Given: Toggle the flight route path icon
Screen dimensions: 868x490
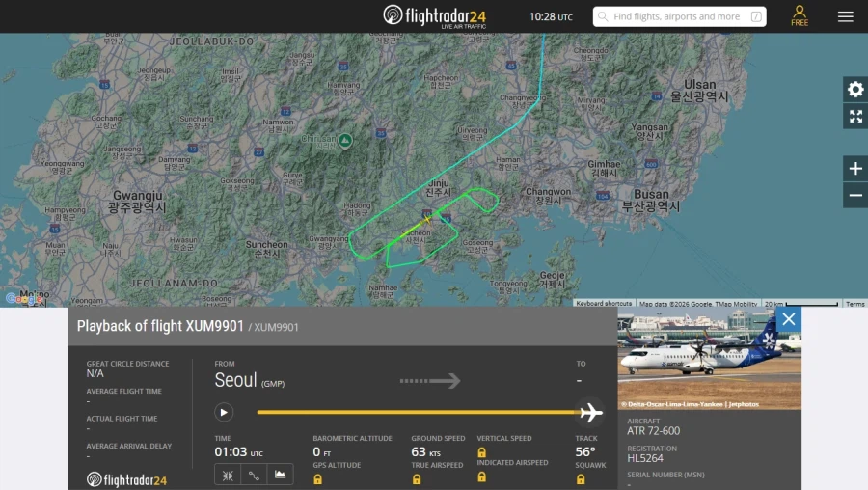Looking at the screenshot, I should (x=254, y=475).
